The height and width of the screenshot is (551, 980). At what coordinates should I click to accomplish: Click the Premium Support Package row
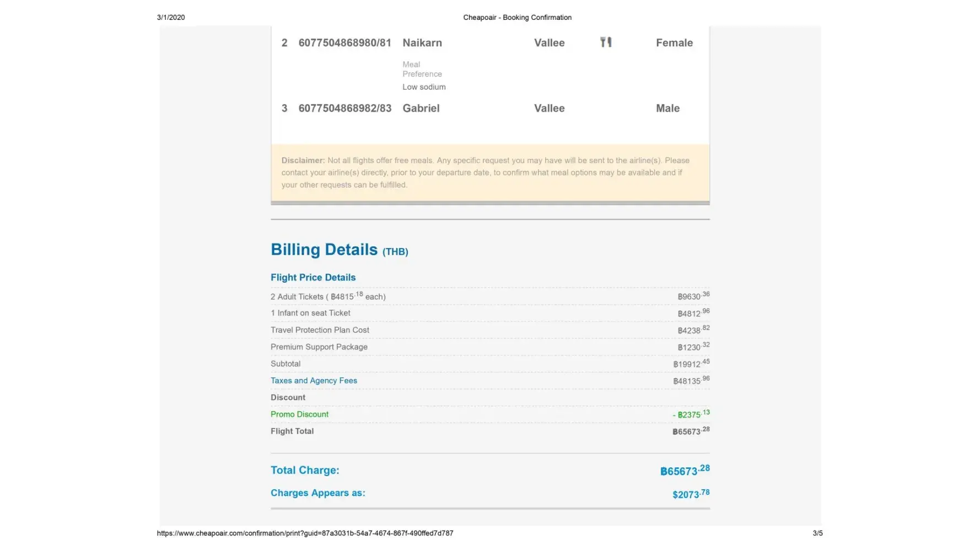click(319, 347)
